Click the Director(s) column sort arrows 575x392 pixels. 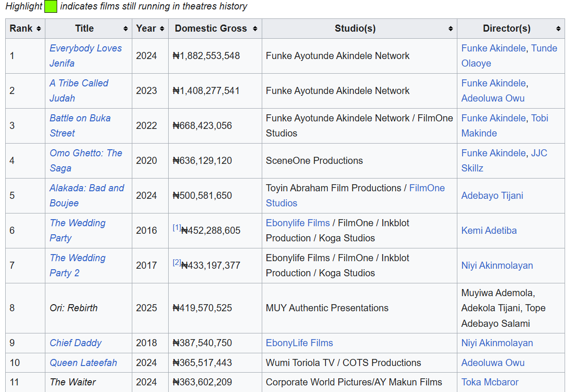pyautogui.click(x=558, y=29)
